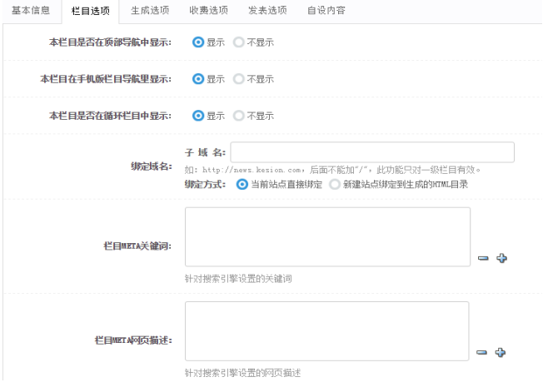
Task: Select 不显示 for loop column display
Action: (239, 116)
